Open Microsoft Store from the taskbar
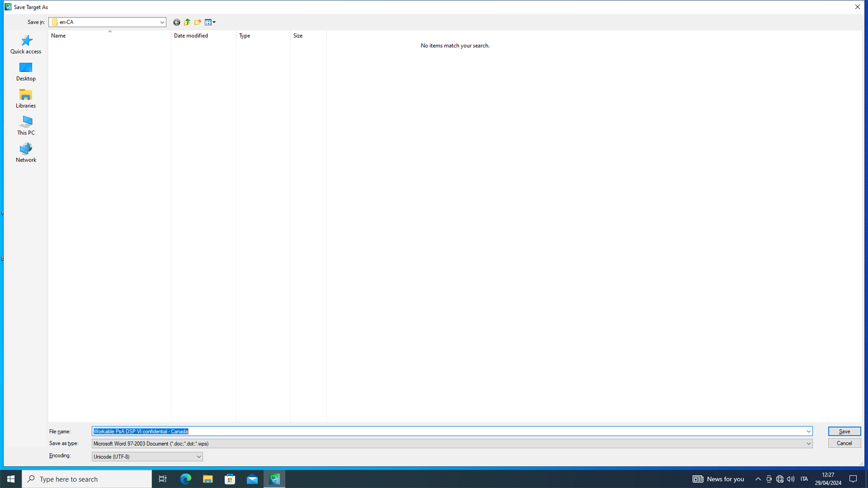 [230, 479]
